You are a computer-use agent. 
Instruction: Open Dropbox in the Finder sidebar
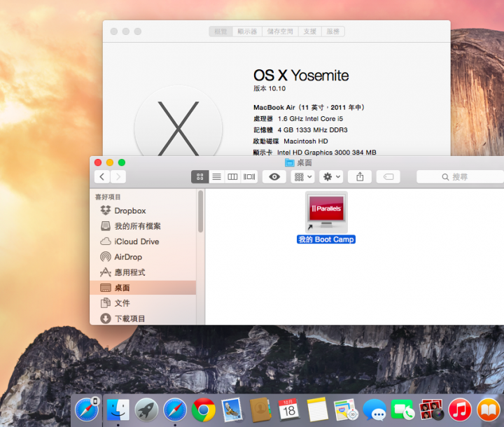point(143,211)
